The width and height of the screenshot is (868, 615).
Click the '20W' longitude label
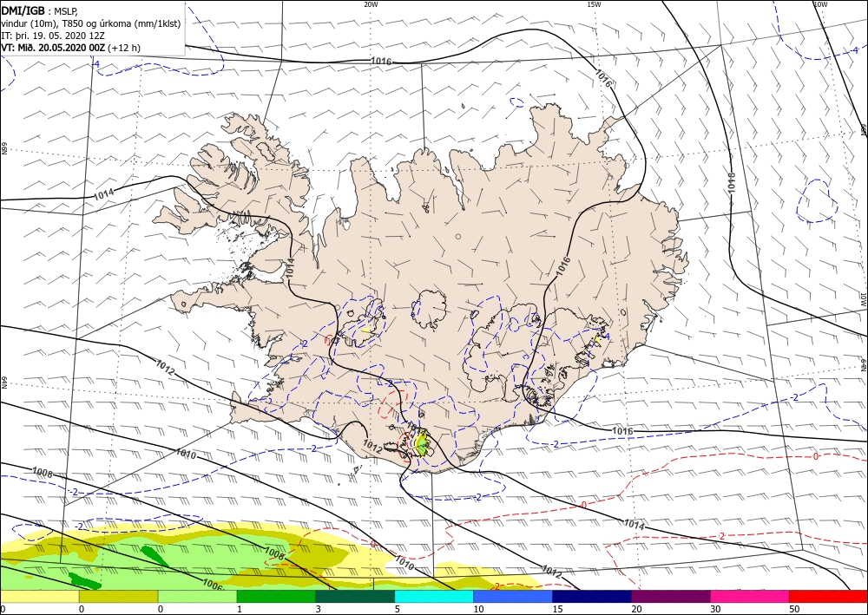point(371,4)
